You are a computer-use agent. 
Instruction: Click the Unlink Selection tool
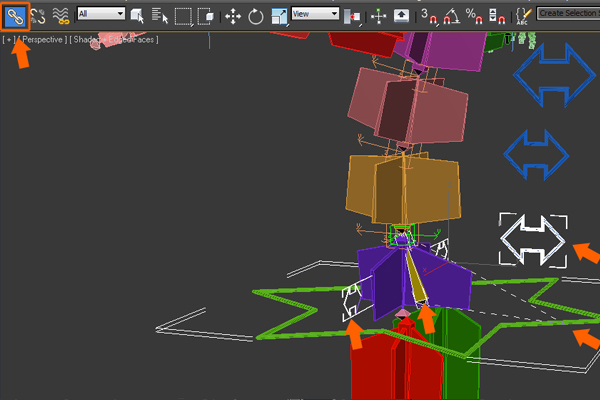38,16
